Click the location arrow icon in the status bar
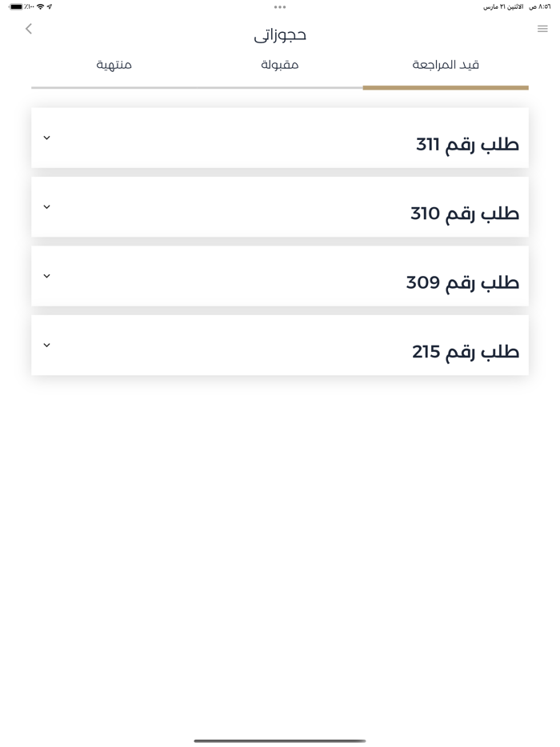This screenshot has height=747, width=560. coord(50,6)
